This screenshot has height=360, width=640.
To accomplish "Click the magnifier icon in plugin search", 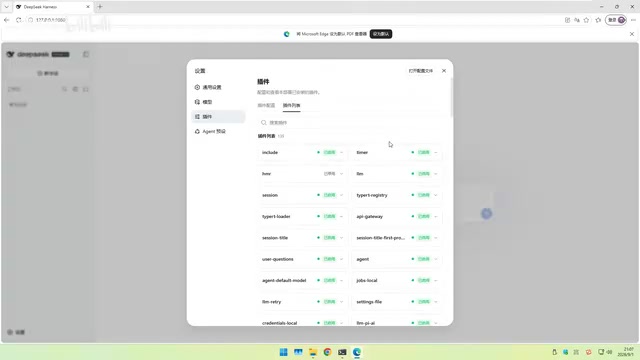I will [x=264, y=122].
